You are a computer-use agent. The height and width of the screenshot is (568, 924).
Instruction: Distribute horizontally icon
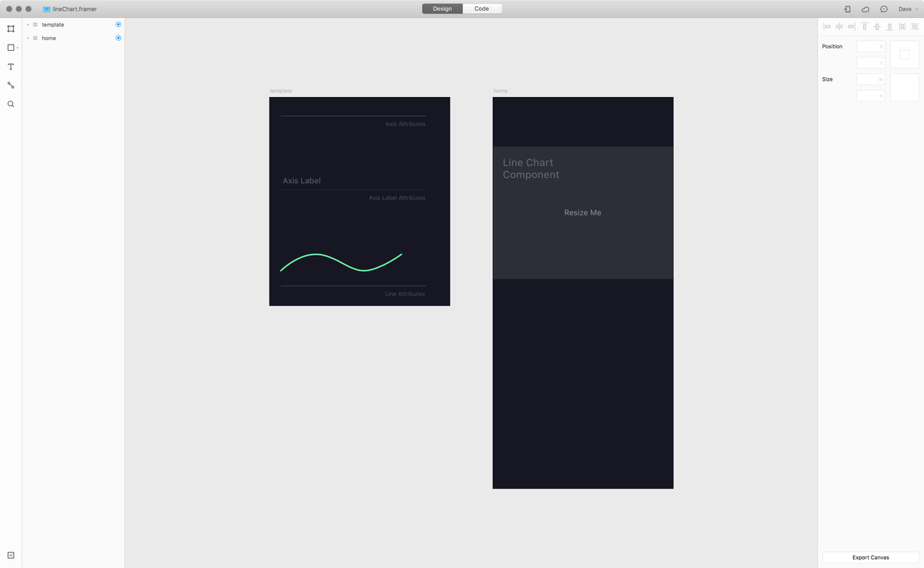902,26
